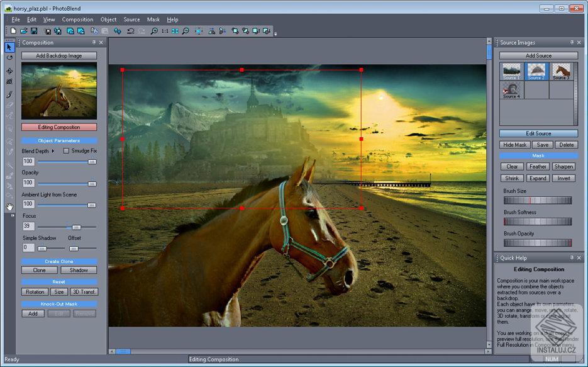This screenshot has height=367, width=588.
Task: Expand the tool strip's bottom arrow
Action: [12, 215]
